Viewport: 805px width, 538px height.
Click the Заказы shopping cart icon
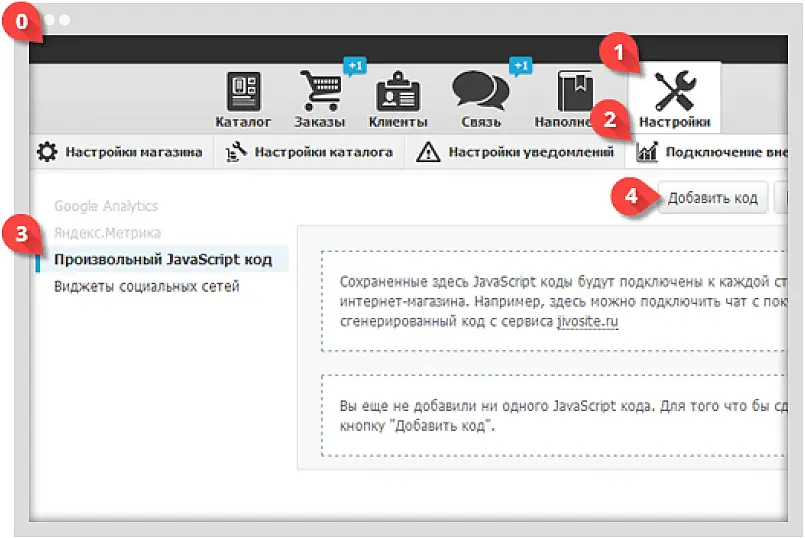click(320, 93)
